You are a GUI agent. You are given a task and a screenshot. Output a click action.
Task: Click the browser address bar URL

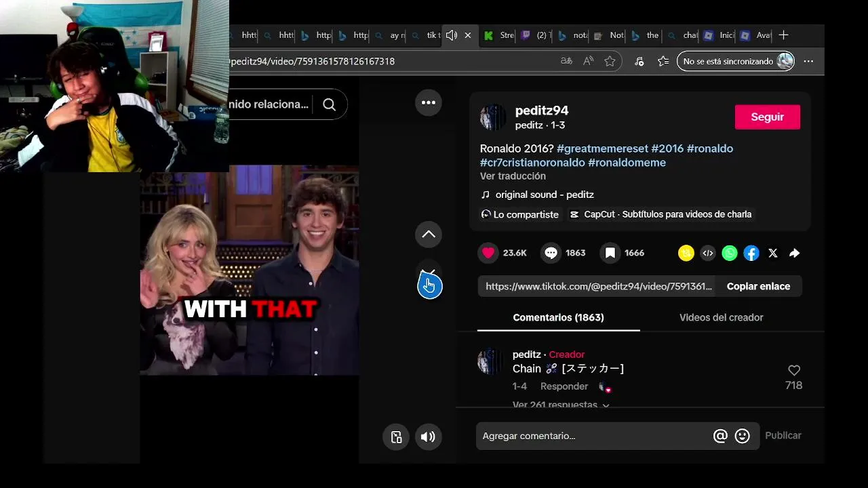tap(313, 61)
